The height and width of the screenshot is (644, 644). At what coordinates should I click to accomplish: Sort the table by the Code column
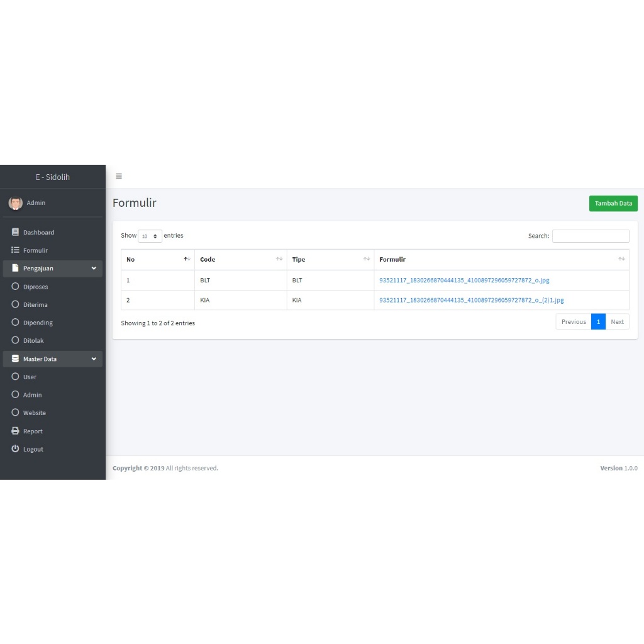[241, 260]
